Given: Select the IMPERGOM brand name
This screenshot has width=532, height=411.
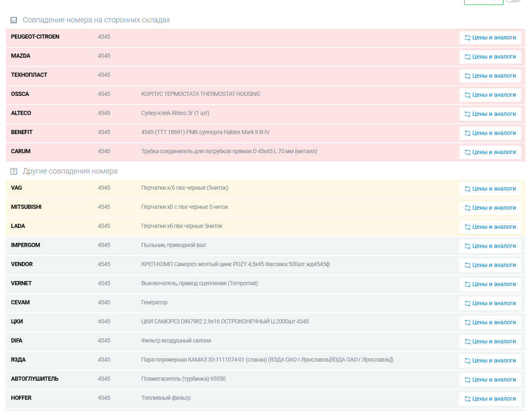Looking at the screenshot, I should 26,245.
